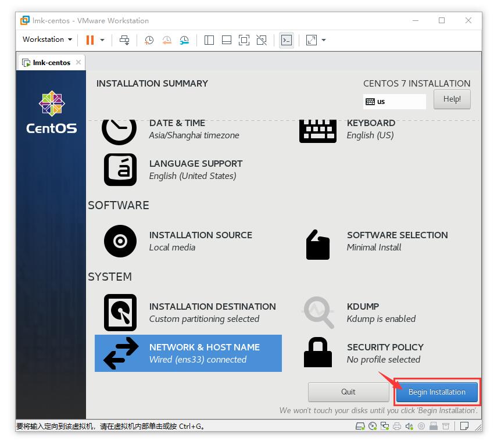Click 'Local media' text

click(x=172, y=248)
